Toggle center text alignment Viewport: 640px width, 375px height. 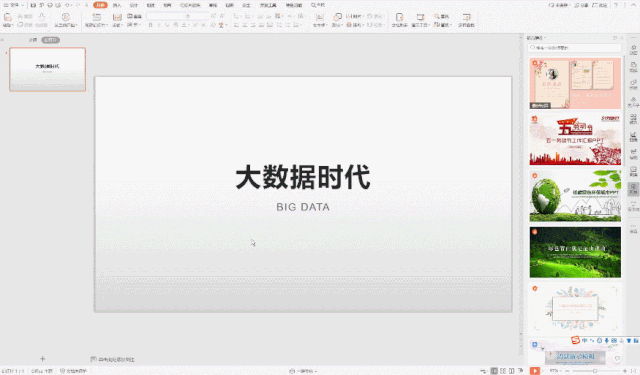coord(244,25)
